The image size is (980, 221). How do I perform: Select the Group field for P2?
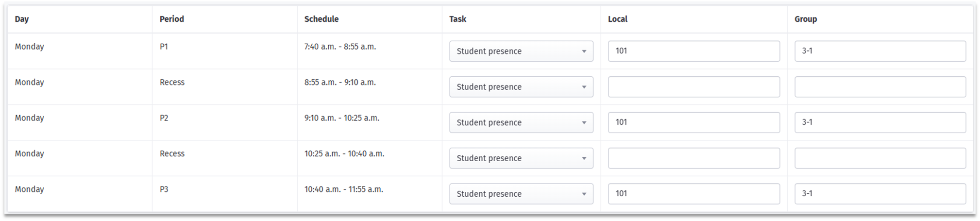[x=880, y=122]
